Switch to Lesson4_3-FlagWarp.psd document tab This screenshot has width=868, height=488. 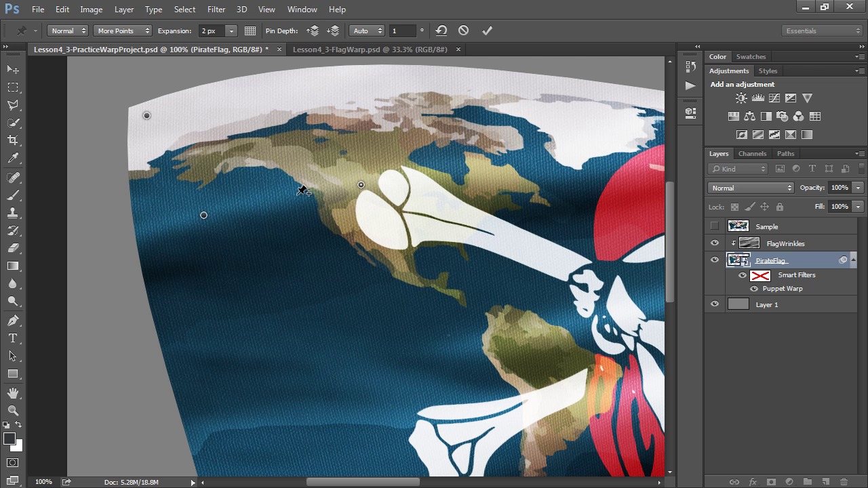(x=370, y=49)
